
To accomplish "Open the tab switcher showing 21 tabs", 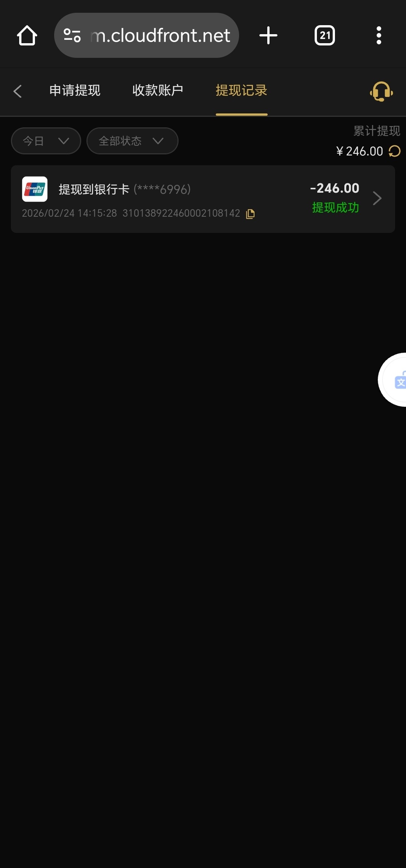I will (x=325, y=35).
